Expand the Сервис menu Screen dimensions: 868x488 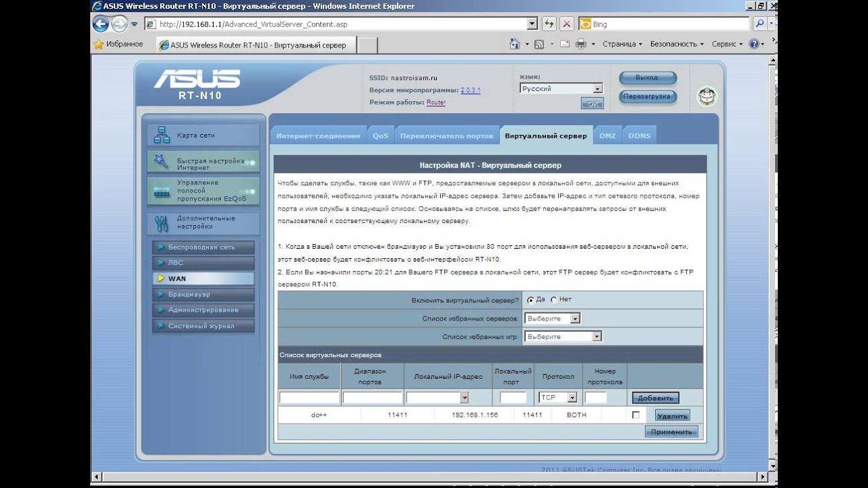coord(727,44)
